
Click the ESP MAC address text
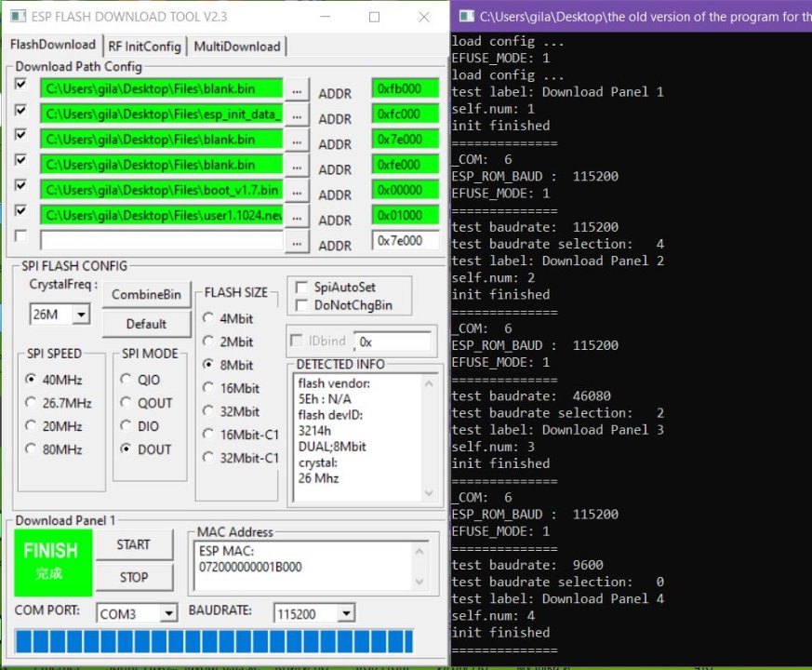click(250, 559)
